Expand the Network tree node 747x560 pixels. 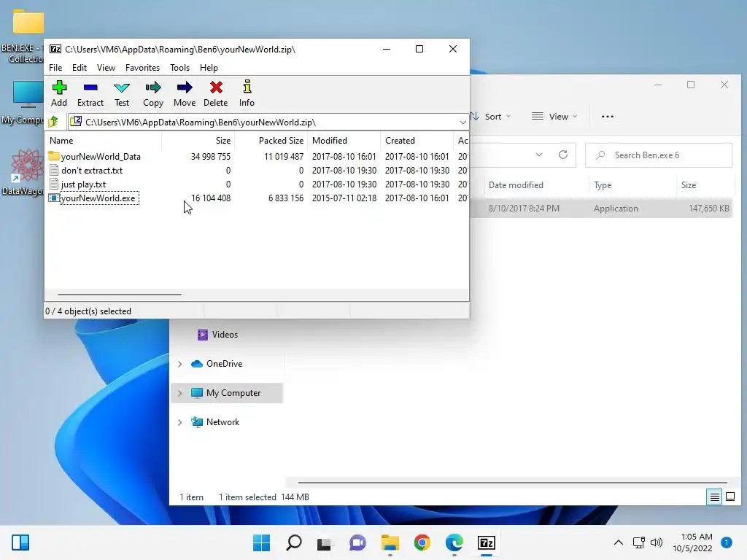(x=179, y=422)
